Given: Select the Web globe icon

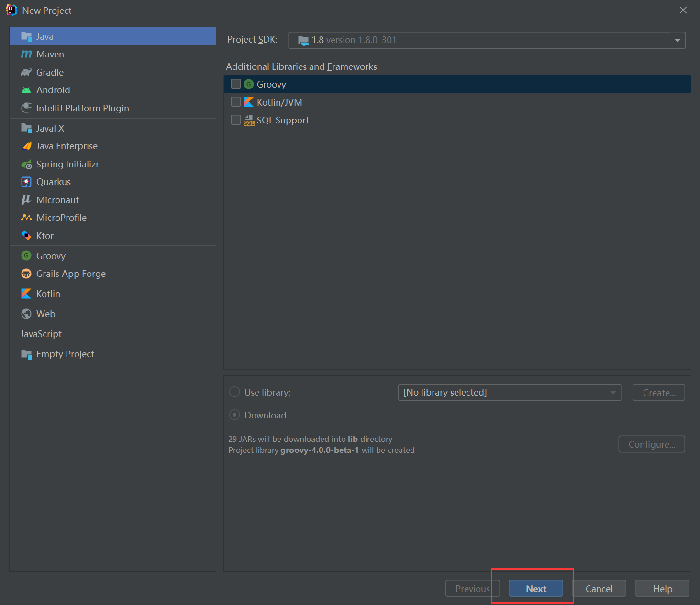Looking at the screenshot, I should pos(26,314).
